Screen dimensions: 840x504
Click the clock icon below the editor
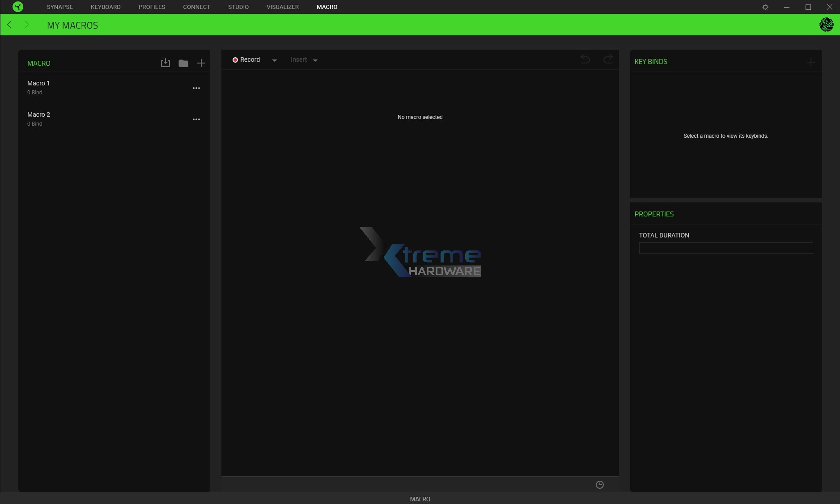(600, 485)
